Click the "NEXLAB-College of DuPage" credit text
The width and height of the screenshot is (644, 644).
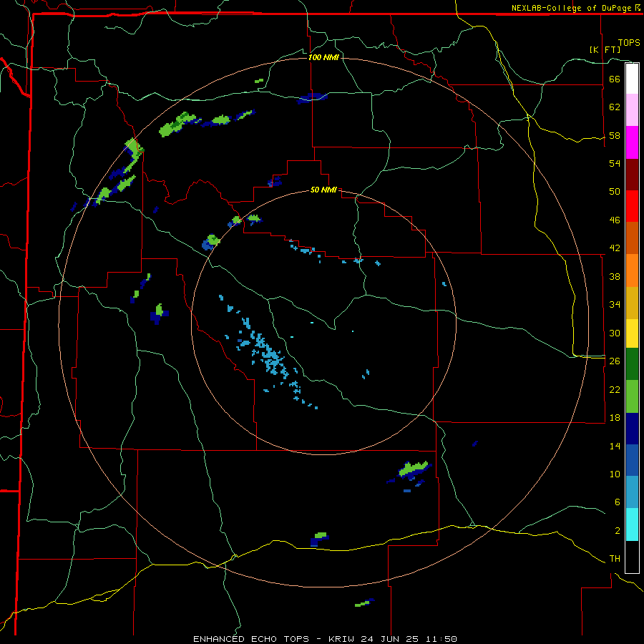(x=571, y=8)
